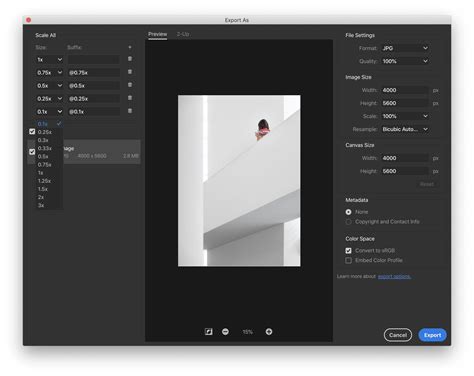The height and width of the screenshot is (376, 474).
Task: Add a new scale size with plus icon
Action: pos(130,47)
